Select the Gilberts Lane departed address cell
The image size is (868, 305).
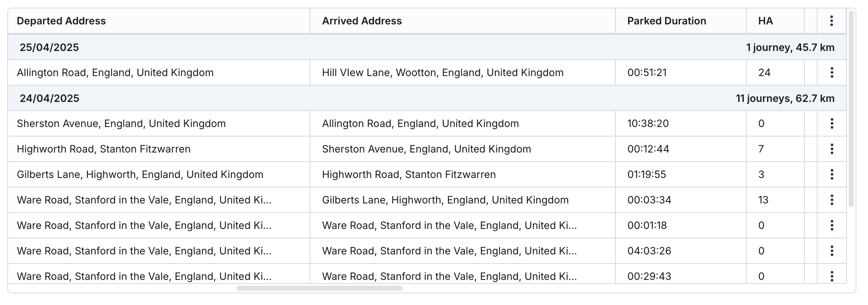[140, 175]
